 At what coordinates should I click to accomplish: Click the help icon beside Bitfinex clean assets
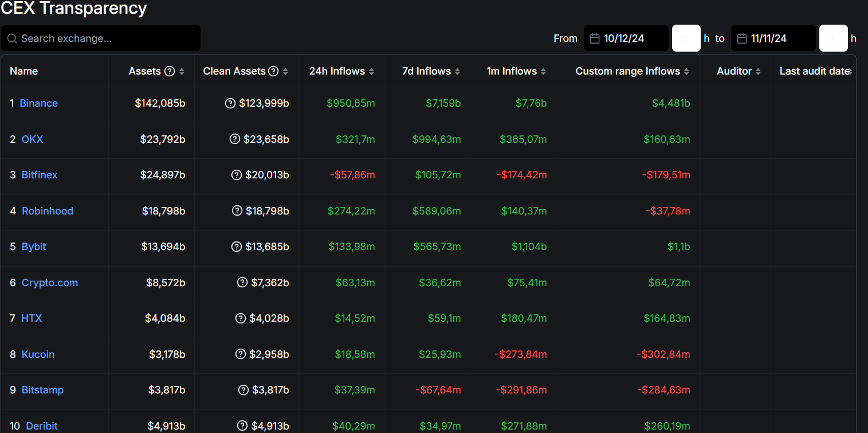[x=237, y=175]
